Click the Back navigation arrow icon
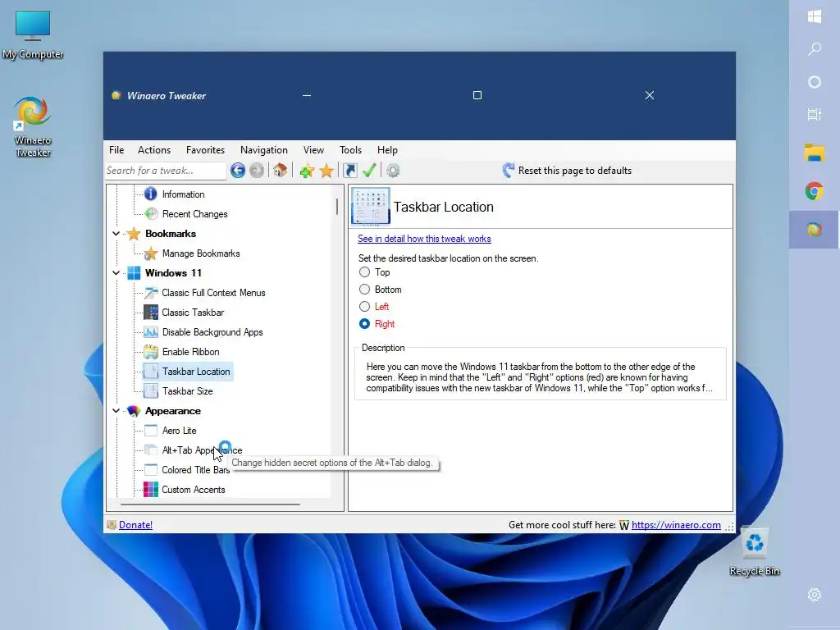 pos(238,171)
